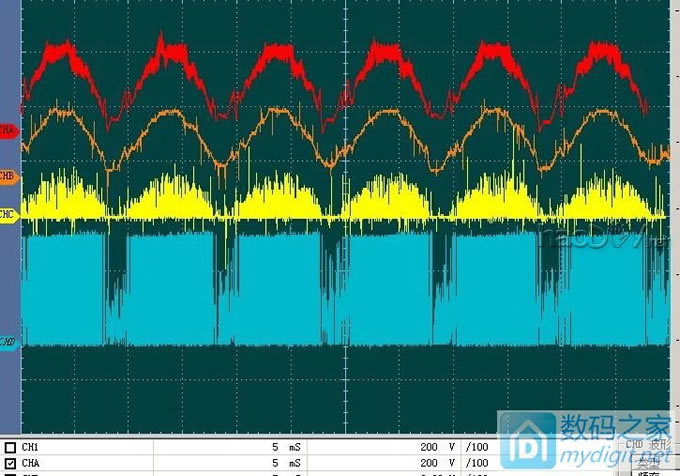Uncheck the CHA channel checkbox
680x476 pixels.
(x=9, y=463)
